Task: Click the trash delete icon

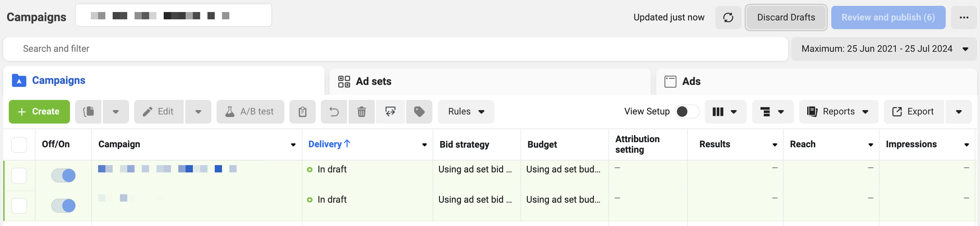Action: tap(361, 112)
